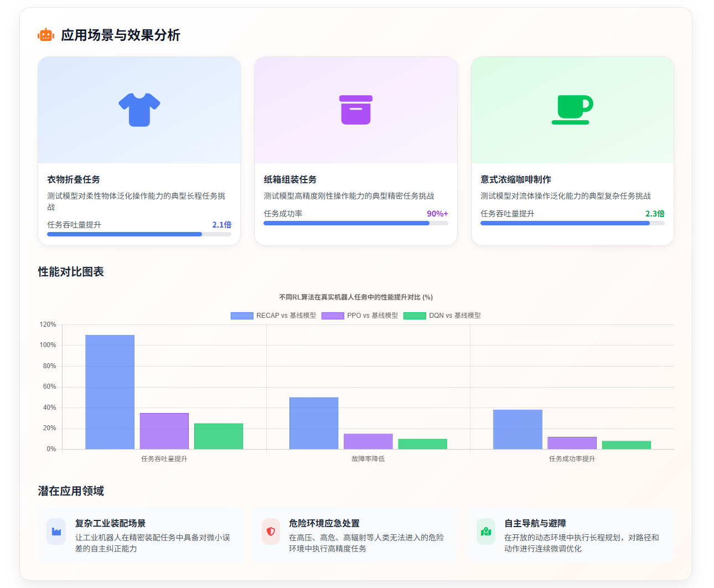Click the purple PPO bar for 任务成功率提升
The height and width of the screenshot is (588, 714).
tap(572, 443)
